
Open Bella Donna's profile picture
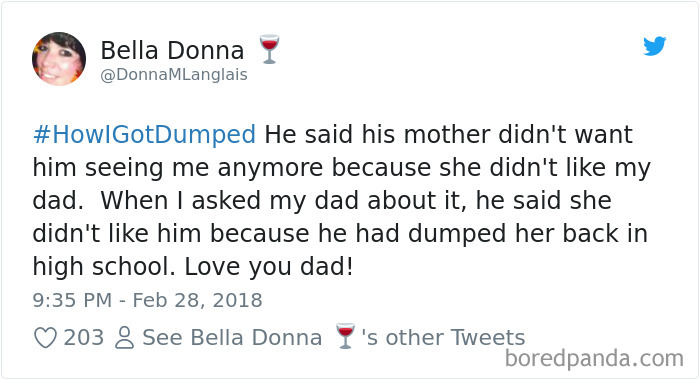tap(59, 58)
